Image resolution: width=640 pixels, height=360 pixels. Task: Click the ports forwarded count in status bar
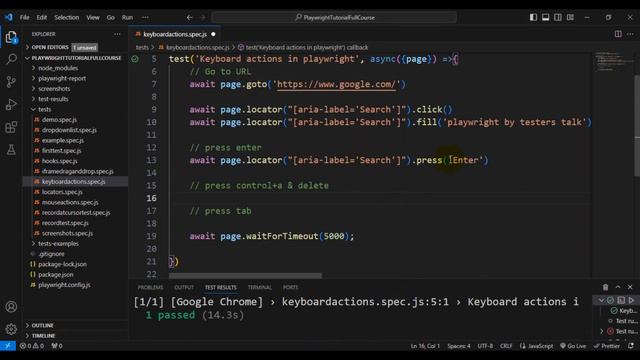click(x=57, y=346)
